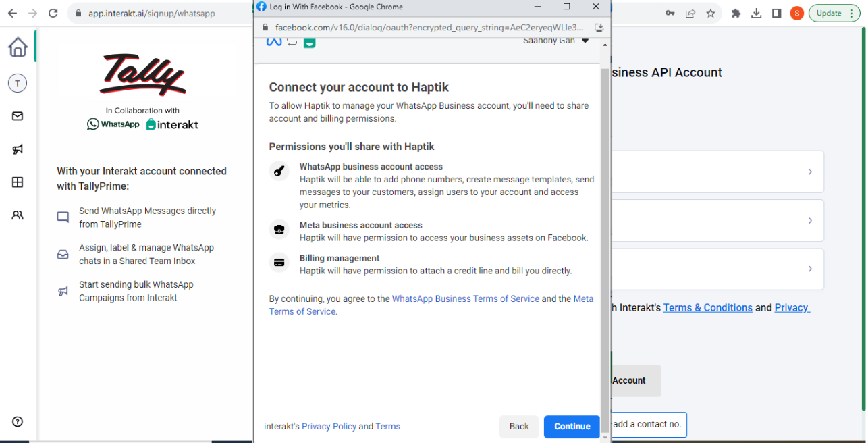Click add a contact no. field
868x443 pixels.
[648, 425]
